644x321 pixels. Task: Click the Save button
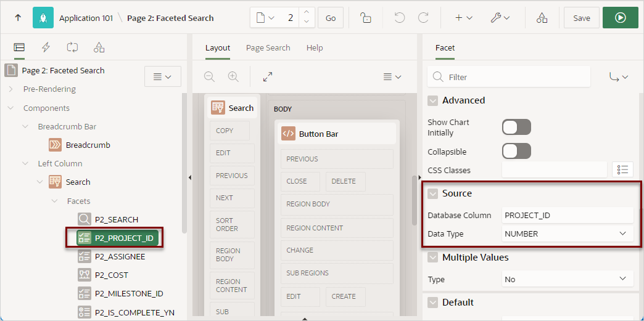click(582, 18)
